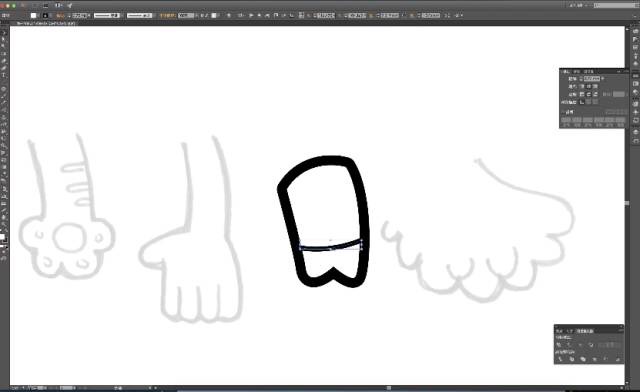Click the X coordinate field in control bar
The height and width of the screenshot is (392, 640).
coord(325,15)
